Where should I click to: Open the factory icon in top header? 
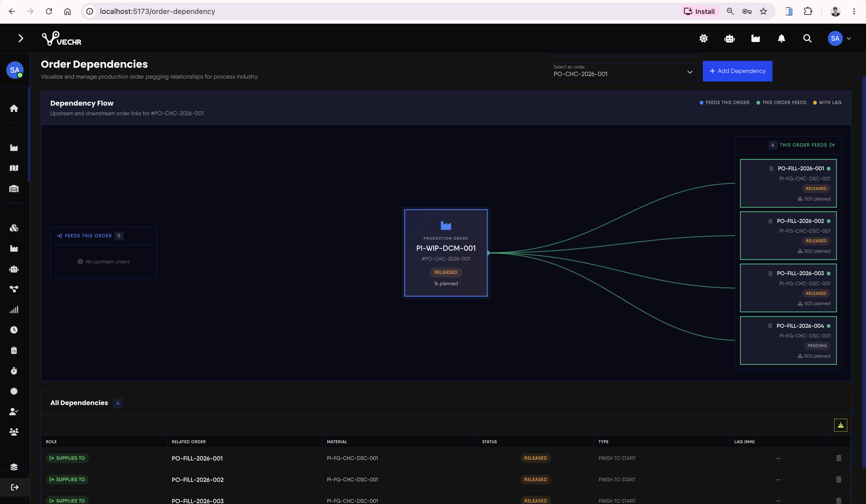click(x=755, y=38)
